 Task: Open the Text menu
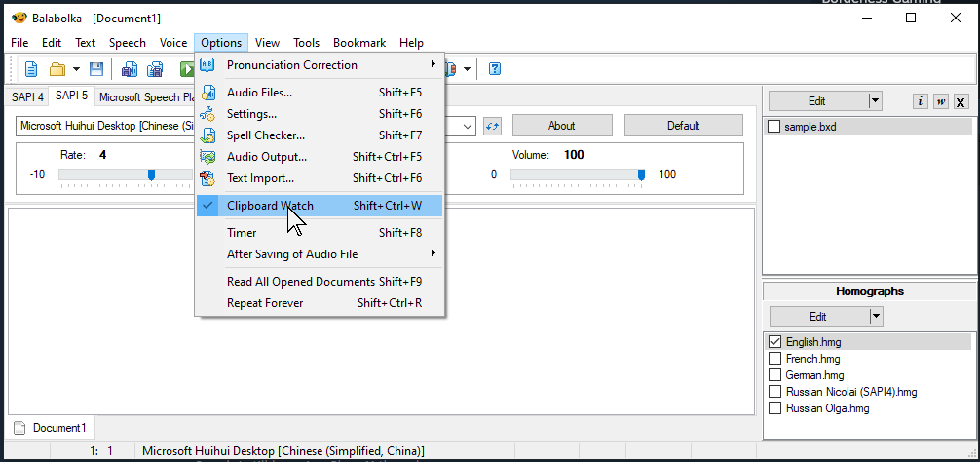pos(85,43)
